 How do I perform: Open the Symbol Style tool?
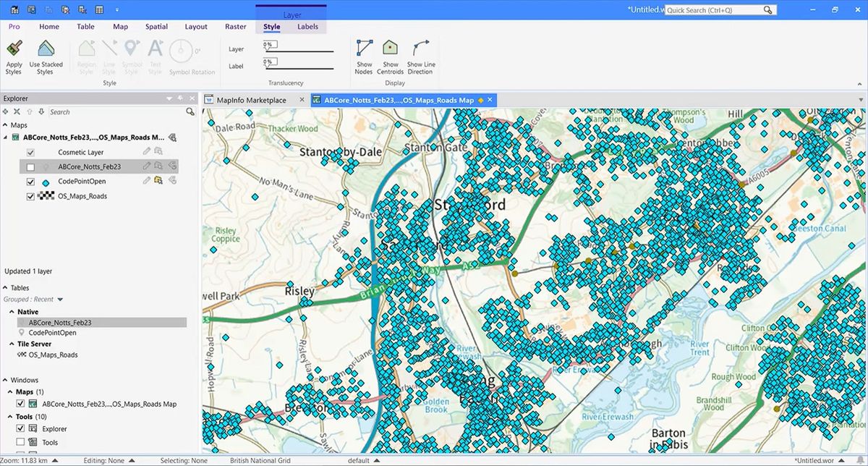132,58
